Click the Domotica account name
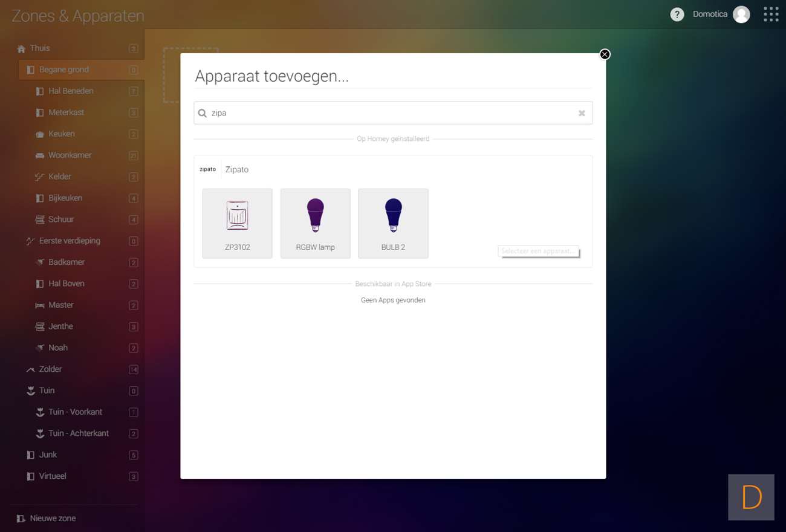The image size is (786, 532). click(x=710, y=15)
